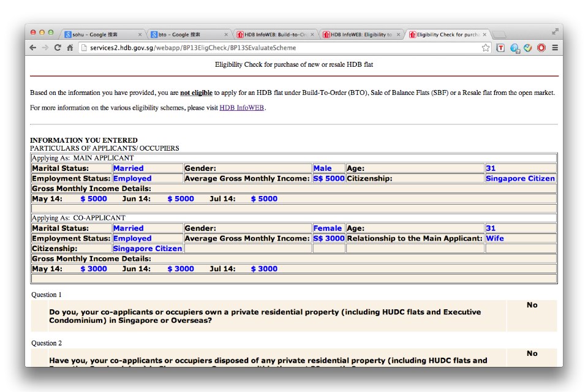Click the red circular Opera-style extension icon
The image size is (588, 392).
[x=541, y=48]
